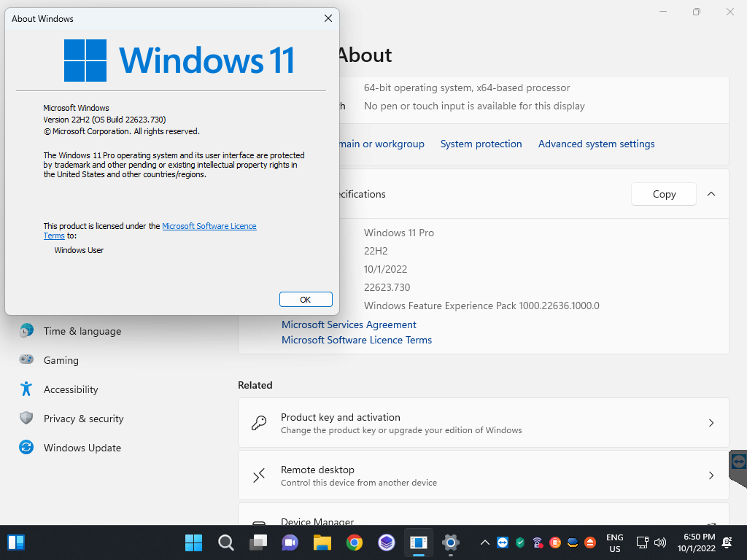Go to Privacy & security settings

point(83,419)
